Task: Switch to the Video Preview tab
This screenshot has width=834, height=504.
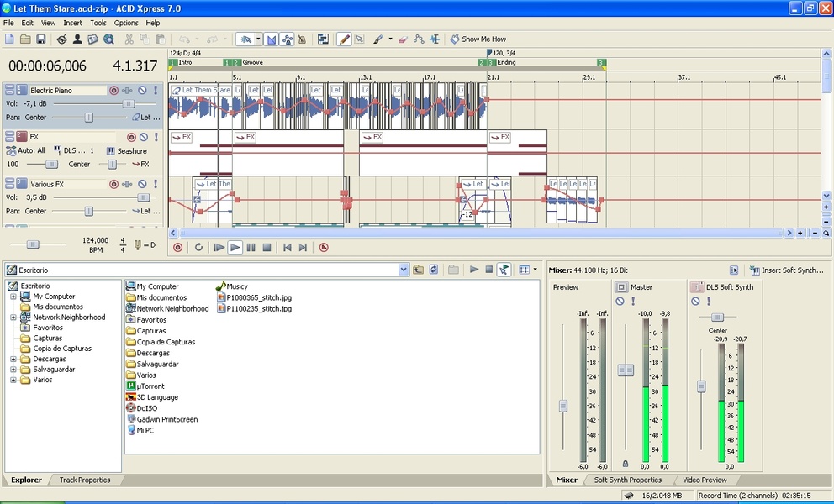Action: tap(705, 480)
